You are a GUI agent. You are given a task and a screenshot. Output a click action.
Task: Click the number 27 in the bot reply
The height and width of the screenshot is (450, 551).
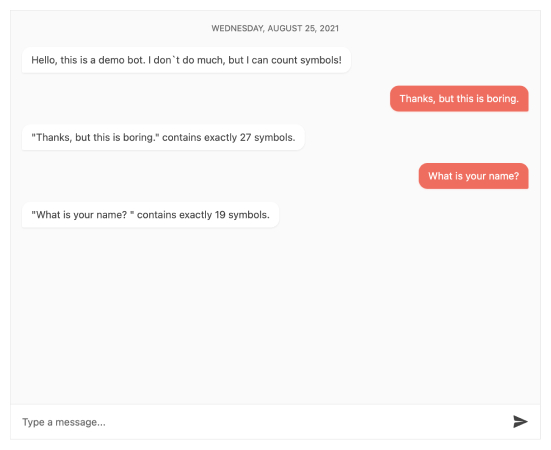coord(245,137)
